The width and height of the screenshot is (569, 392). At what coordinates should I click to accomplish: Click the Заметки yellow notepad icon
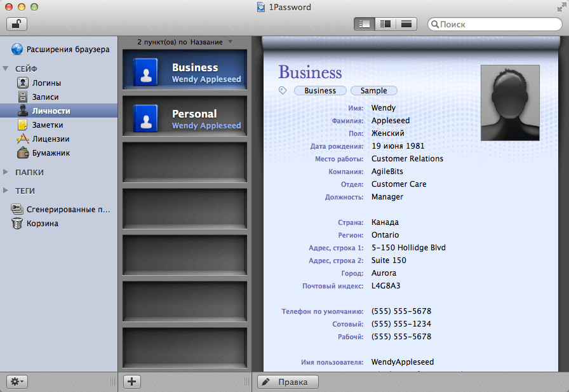[x=22, y=125]
